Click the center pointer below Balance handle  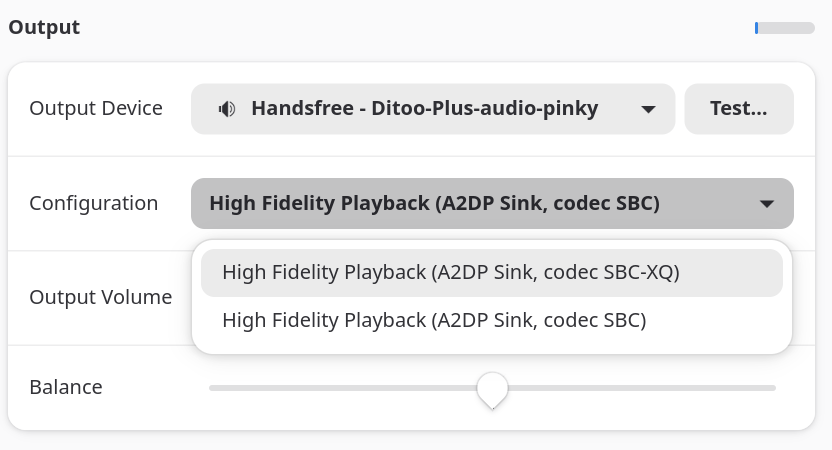[491, 404]
